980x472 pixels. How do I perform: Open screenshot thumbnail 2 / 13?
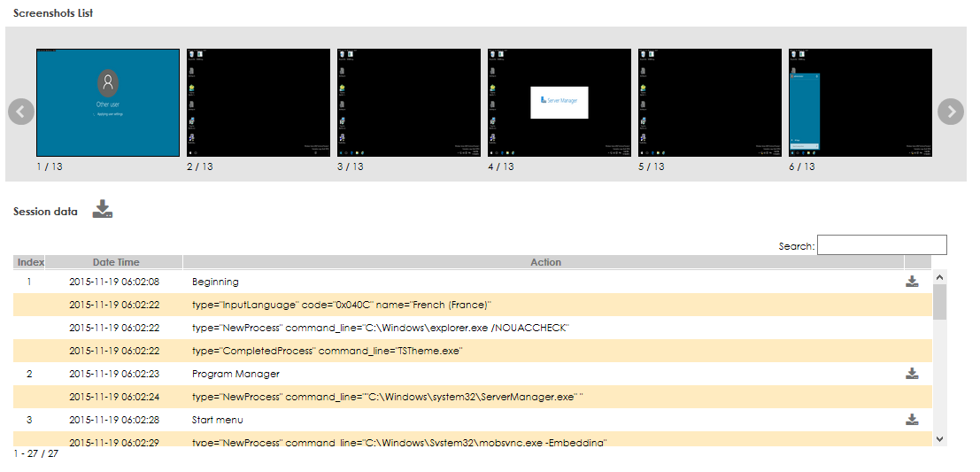click(259, 103)
